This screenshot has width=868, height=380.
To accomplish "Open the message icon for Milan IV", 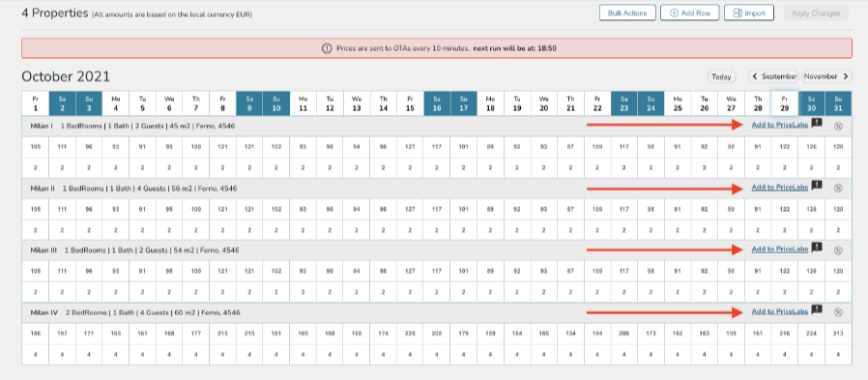I will (x=817, y=309).
